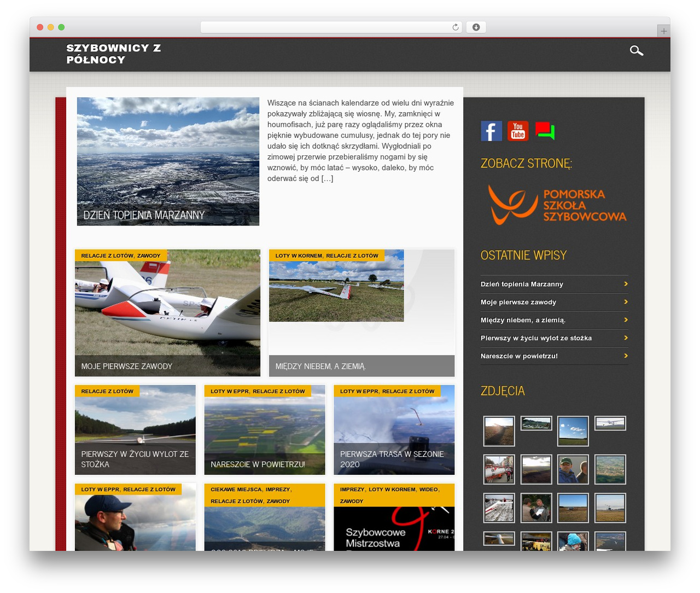Open Pomorska Szkoła Szybowcowa logo link
Image resolution: width=700 pixels, height=593 pixels.
(557, 205)
